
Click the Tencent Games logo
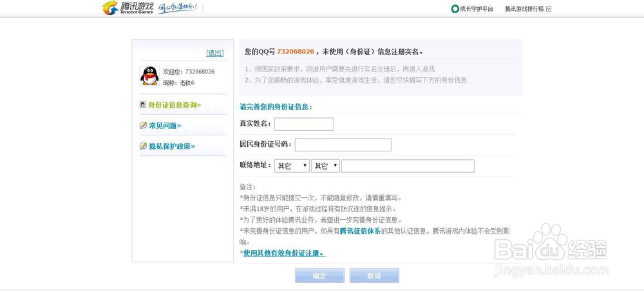[x=128, y=8]
